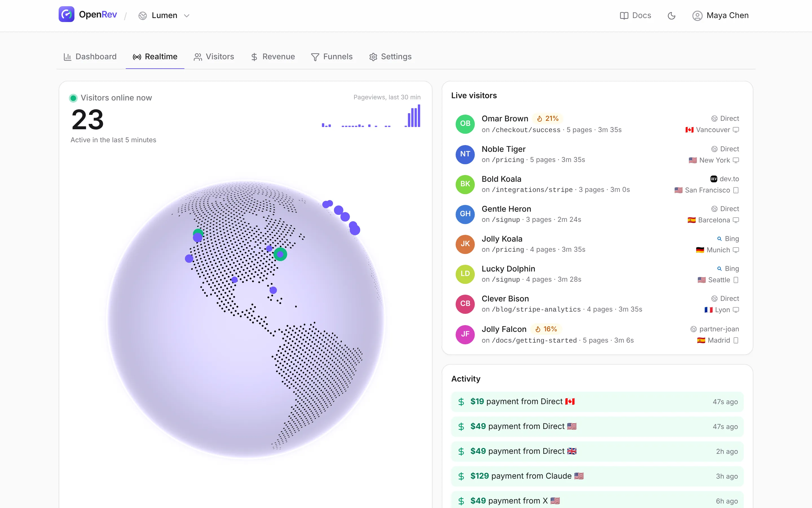This screenshot has width=812, height=508.
Task: Open the $129 payment from Claude activity
Action: [597, 476]
